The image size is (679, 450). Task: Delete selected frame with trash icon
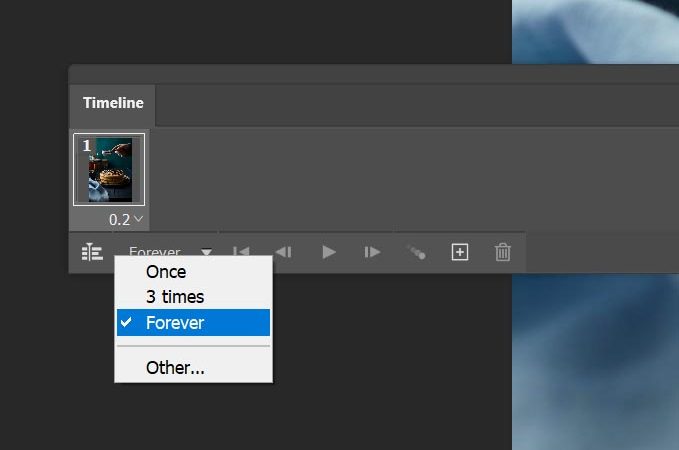tap(502, 252)
